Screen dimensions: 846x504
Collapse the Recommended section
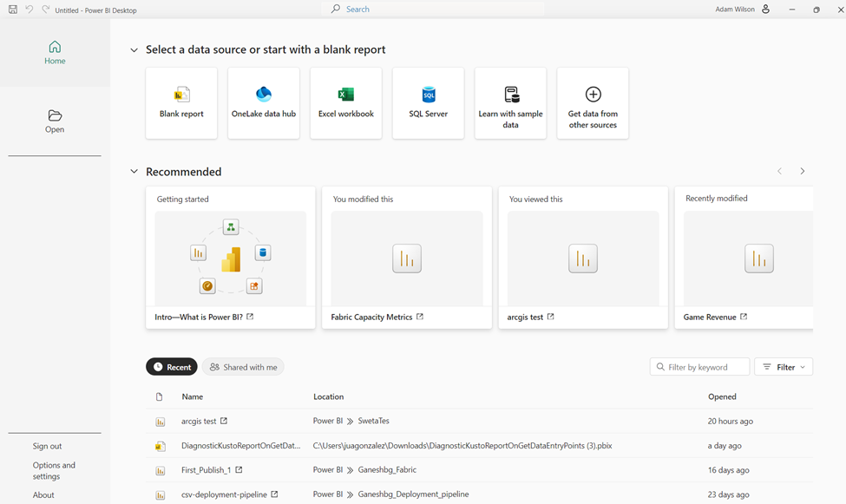point(134,172)
